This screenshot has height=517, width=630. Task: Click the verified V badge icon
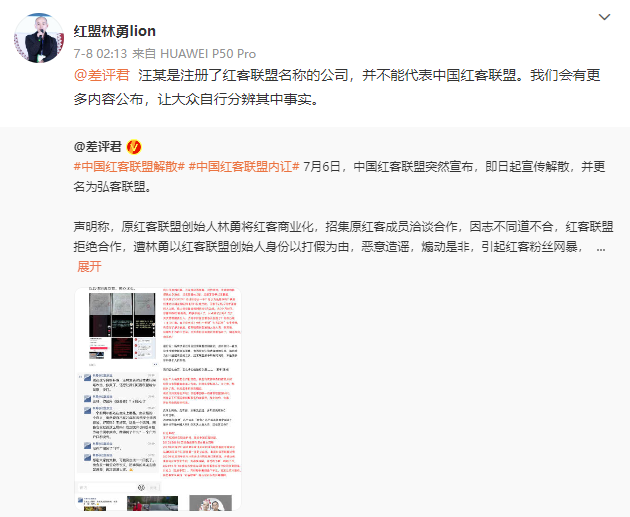point(134,147)
